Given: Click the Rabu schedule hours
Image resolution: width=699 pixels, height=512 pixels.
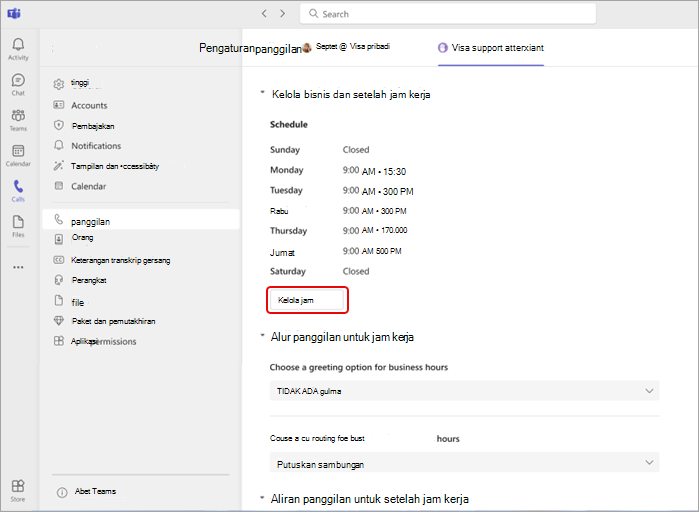Looking at the screenshot, I should point(374,211).
